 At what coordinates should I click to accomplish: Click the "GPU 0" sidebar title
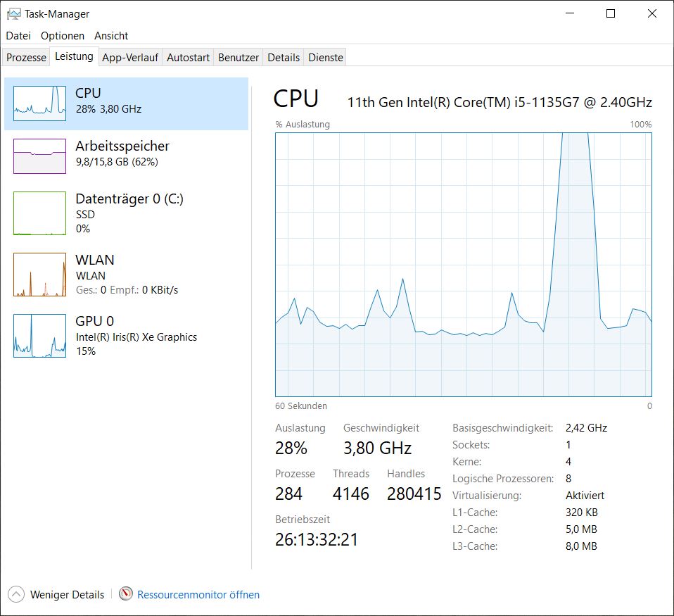pyautogui.click(x=94, y=321)
